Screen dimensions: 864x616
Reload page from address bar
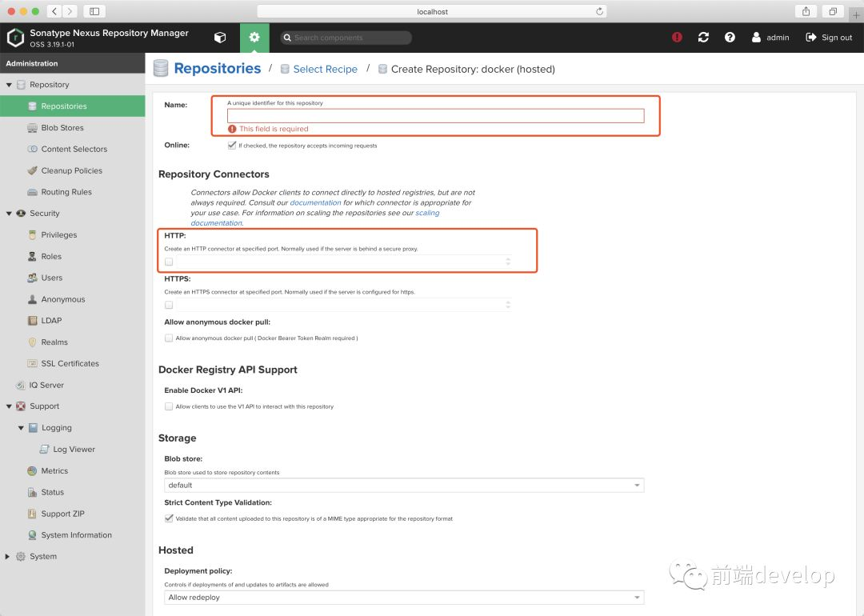point(599,11)
